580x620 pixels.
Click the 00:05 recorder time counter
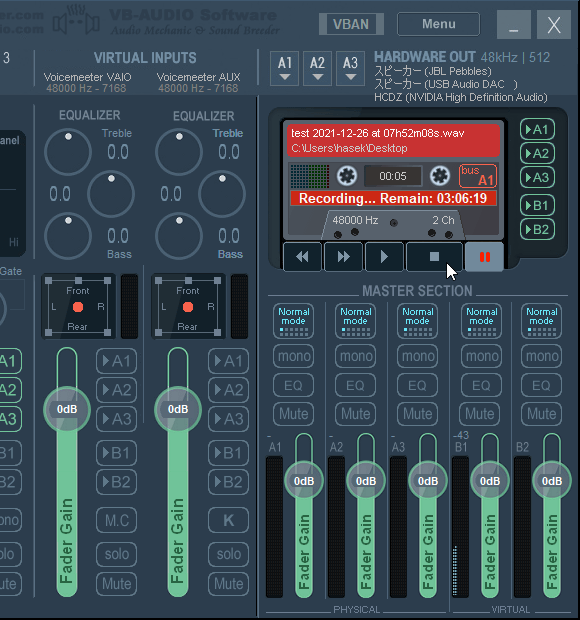[393, 176]
